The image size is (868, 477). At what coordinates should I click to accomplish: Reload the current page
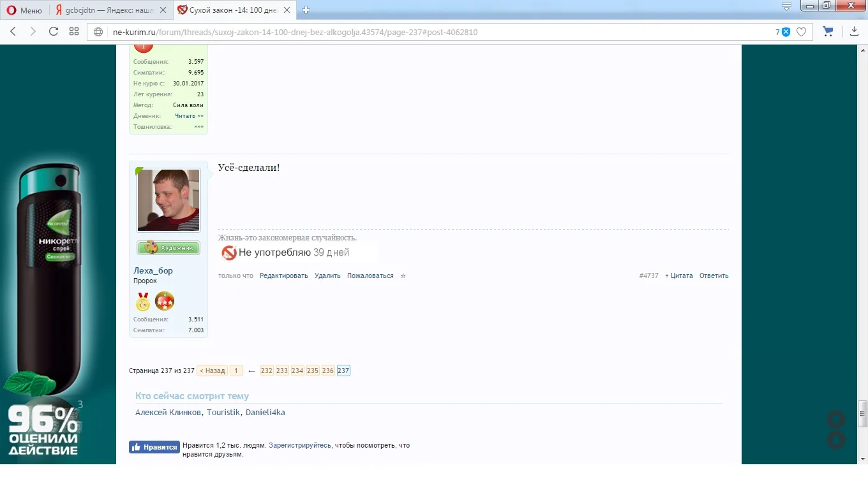click(x=54, y=32)
